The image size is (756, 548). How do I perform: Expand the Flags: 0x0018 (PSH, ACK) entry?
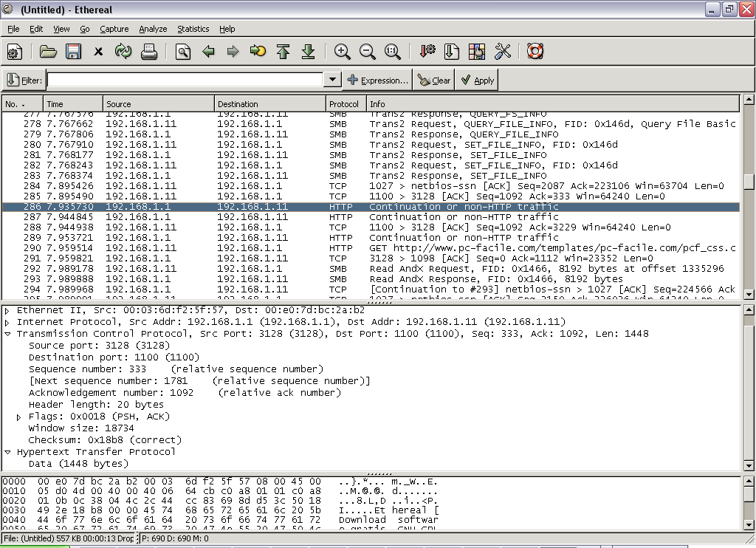pos(19,417)
